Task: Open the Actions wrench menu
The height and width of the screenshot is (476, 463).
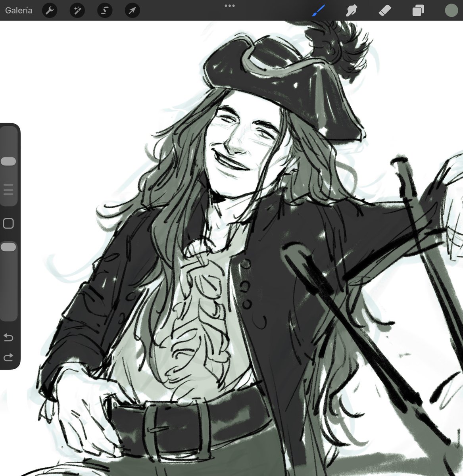Action: (50, 10)
